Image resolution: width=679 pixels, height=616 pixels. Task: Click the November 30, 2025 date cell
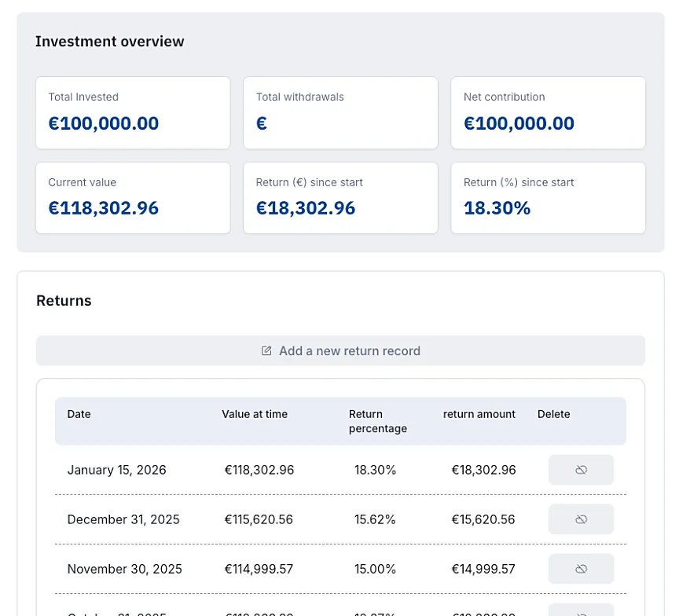click(125, 569)
